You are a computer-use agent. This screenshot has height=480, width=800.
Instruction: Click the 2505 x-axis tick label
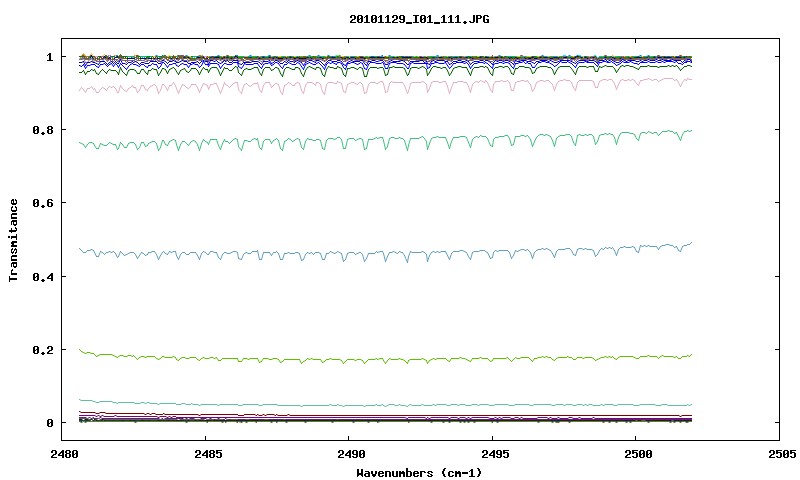pos(782,454)
